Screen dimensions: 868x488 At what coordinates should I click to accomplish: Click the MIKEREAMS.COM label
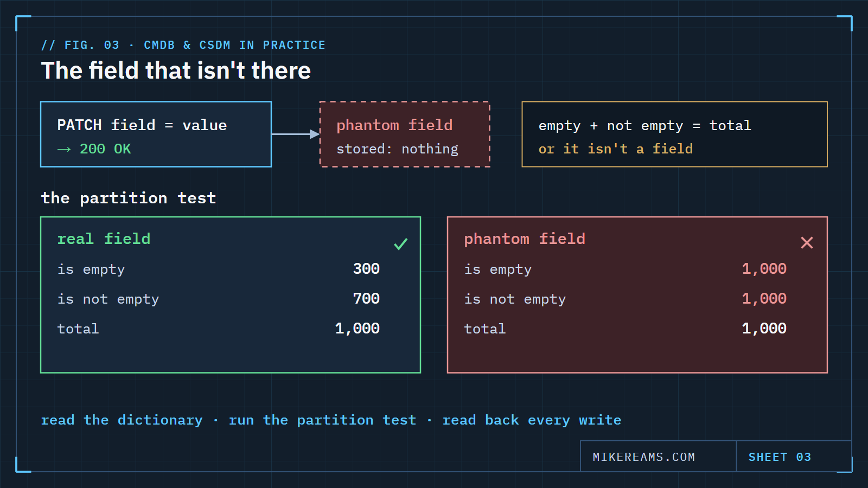644,457
